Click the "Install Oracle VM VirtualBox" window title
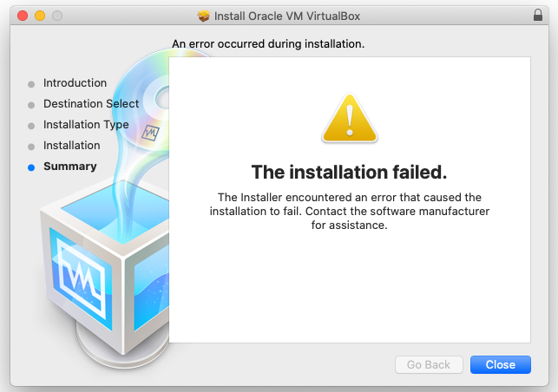558x392 pixels. 286,16
